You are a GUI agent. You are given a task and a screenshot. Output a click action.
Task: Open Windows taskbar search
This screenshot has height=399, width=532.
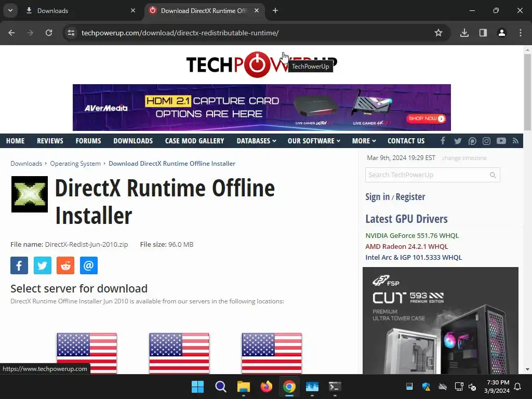pyautogui.click(x=220, y=387)
